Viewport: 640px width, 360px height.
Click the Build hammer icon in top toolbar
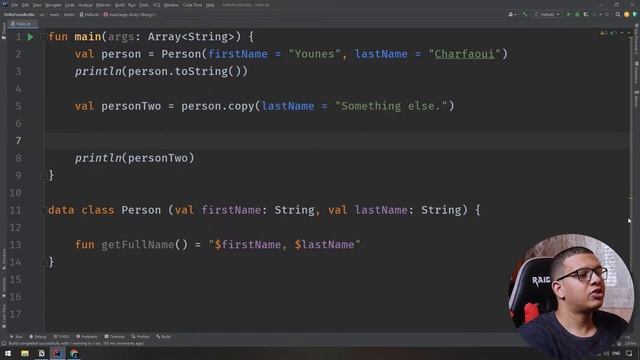coord(525,14)
